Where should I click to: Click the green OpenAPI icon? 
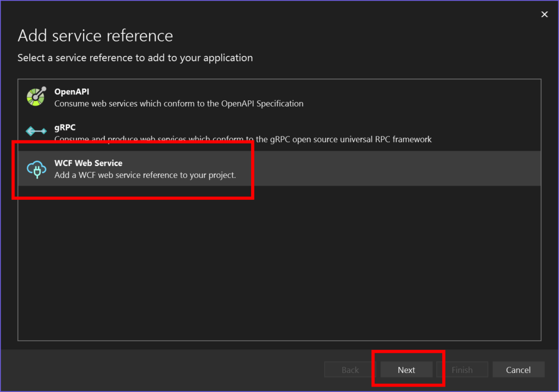point(37,97)
